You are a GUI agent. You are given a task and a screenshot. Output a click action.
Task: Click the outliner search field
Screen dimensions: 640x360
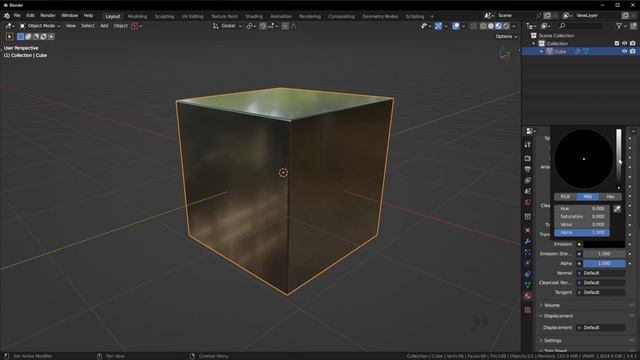(x=580, y=26)
